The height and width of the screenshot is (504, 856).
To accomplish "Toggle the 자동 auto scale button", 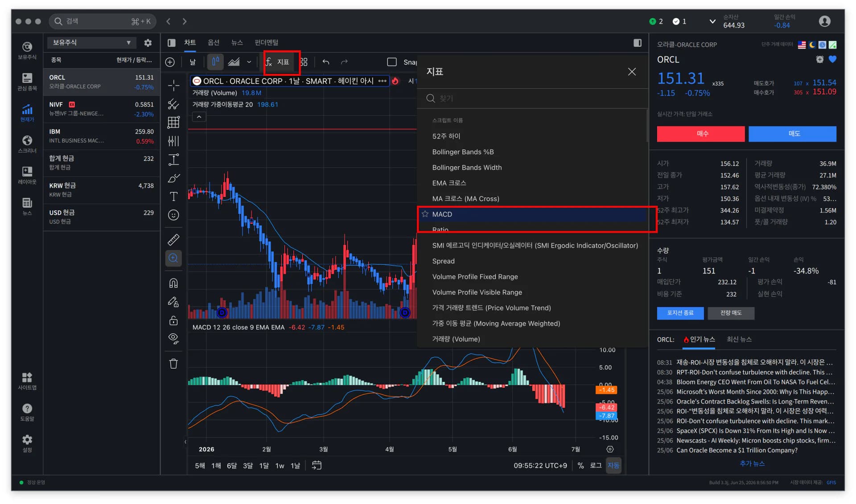I will click(613, 465).
